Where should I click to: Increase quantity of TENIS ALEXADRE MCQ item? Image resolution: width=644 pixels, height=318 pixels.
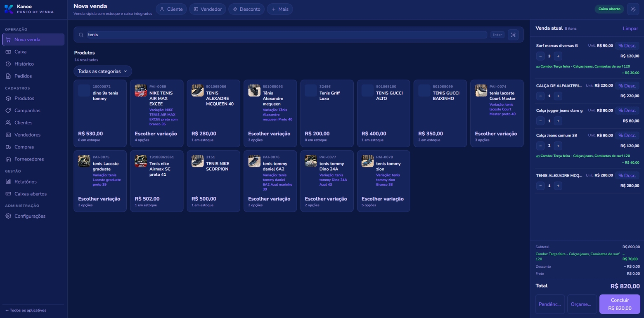558,186
